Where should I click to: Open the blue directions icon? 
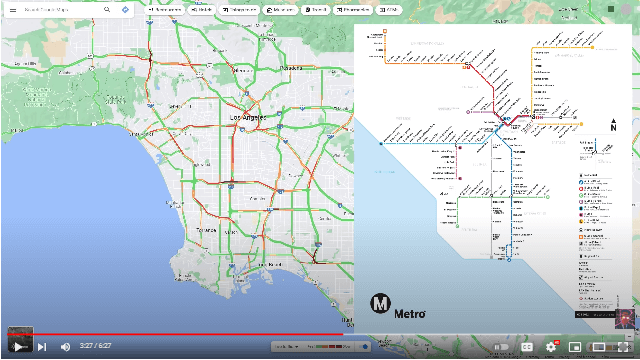pyautogui.click(x=125, y=9)
